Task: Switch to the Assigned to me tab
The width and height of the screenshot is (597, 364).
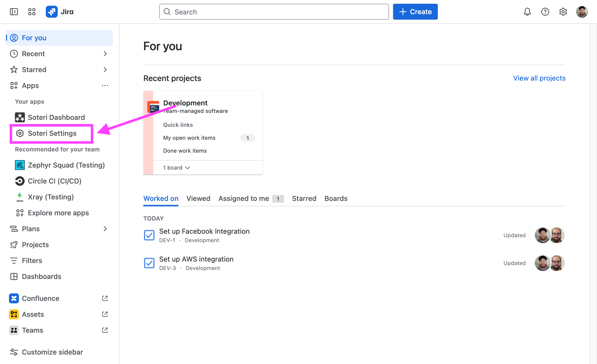Action: click(244, 198)
